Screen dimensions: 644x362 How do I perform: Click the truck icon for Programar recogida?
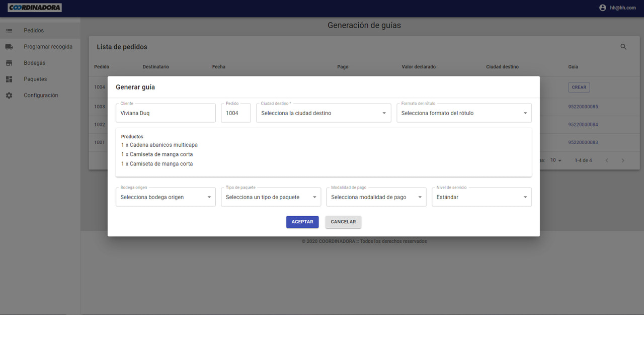click(x=9, y=47)
